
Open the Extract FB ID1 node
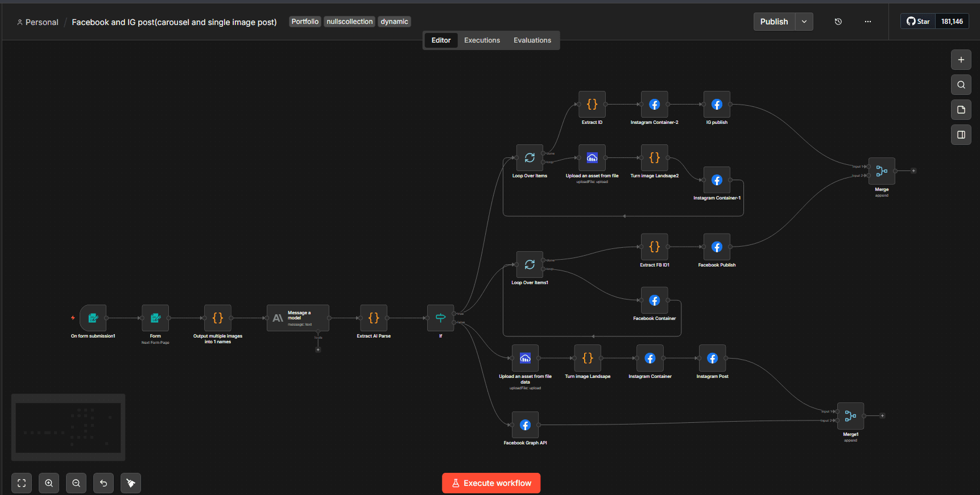(x=655, y=247)
